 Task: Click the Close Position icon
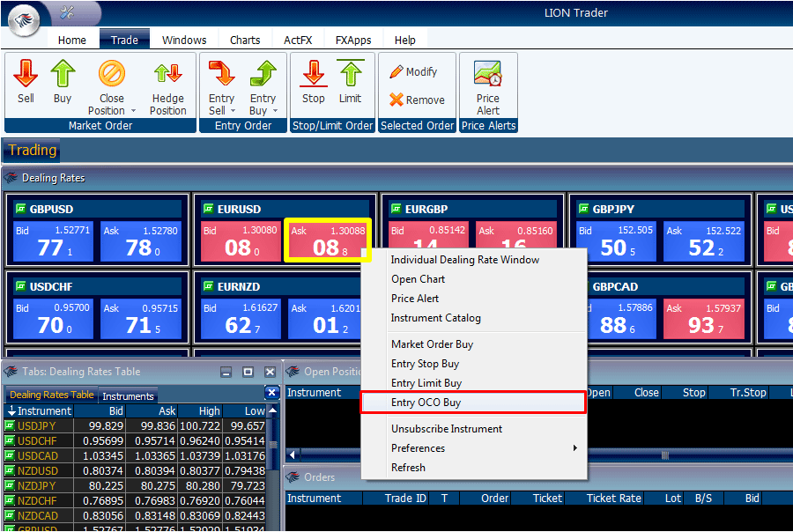[111, 73]
